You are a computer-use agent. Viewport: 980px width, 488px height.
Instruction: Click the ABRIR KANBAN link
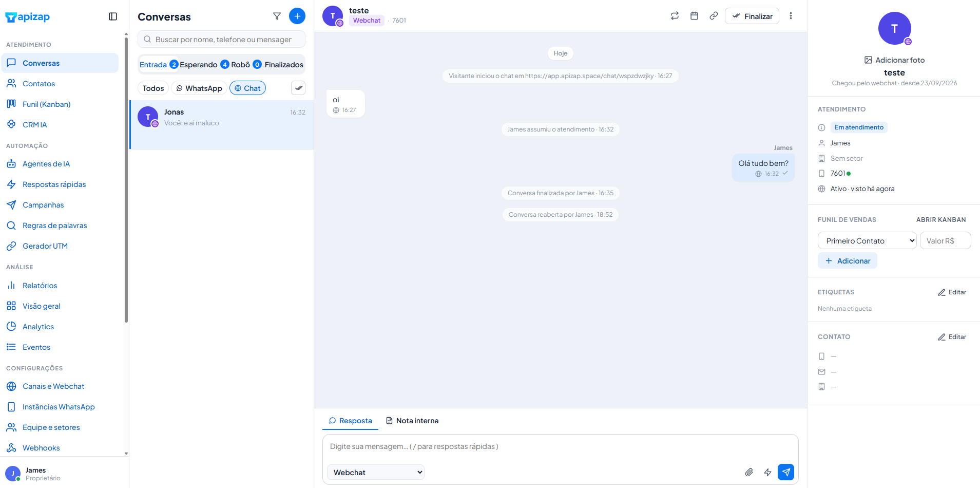941,220
